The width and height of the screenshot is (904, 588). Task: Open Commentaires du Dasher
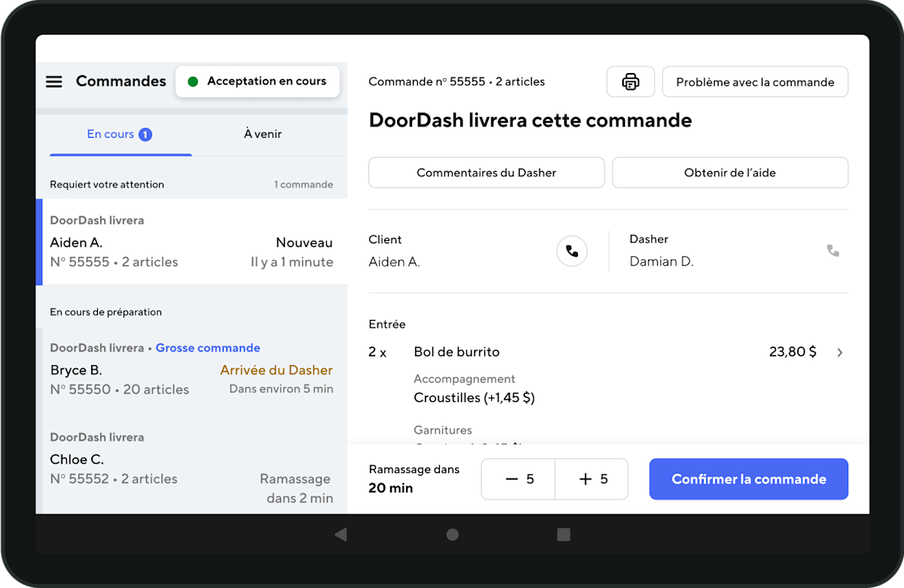(486, 172)
